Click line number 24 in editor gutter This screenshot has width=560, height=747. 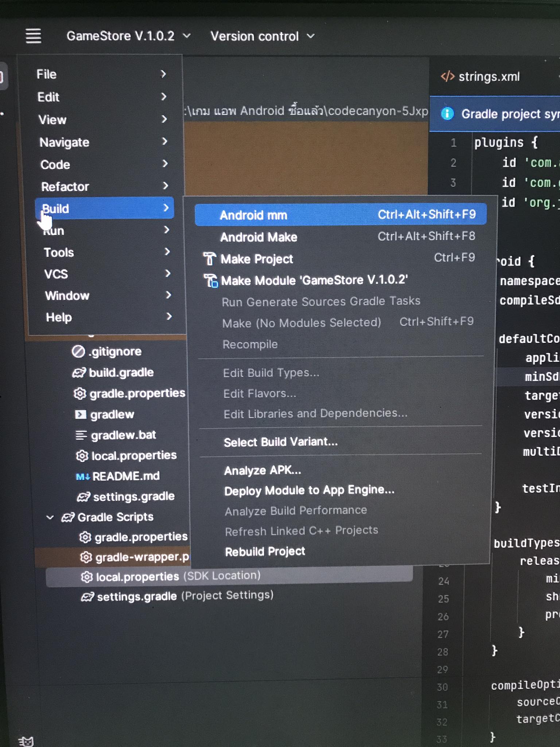click(443, 581)
